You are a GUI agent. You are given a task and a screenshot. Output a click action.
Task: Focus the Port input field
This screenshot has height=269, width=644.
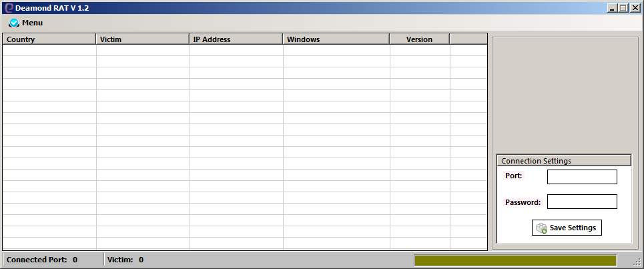coord(582,177)
